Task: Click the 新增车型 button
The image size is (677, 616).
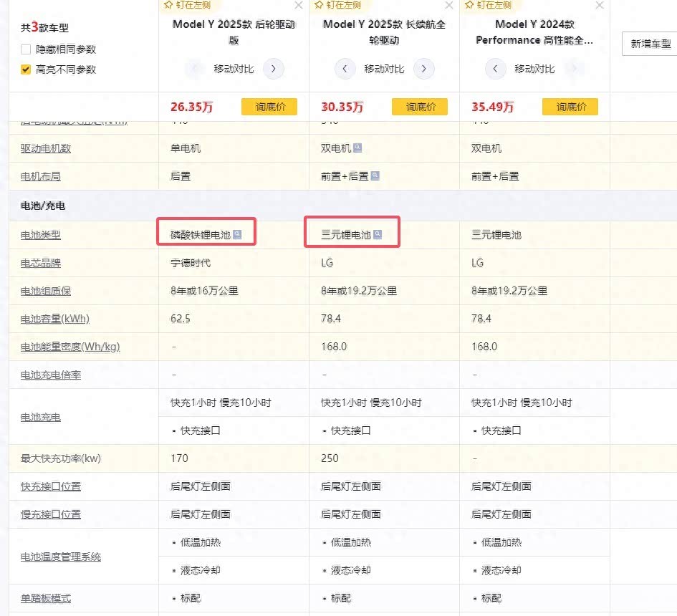Action: coord(650,44)
